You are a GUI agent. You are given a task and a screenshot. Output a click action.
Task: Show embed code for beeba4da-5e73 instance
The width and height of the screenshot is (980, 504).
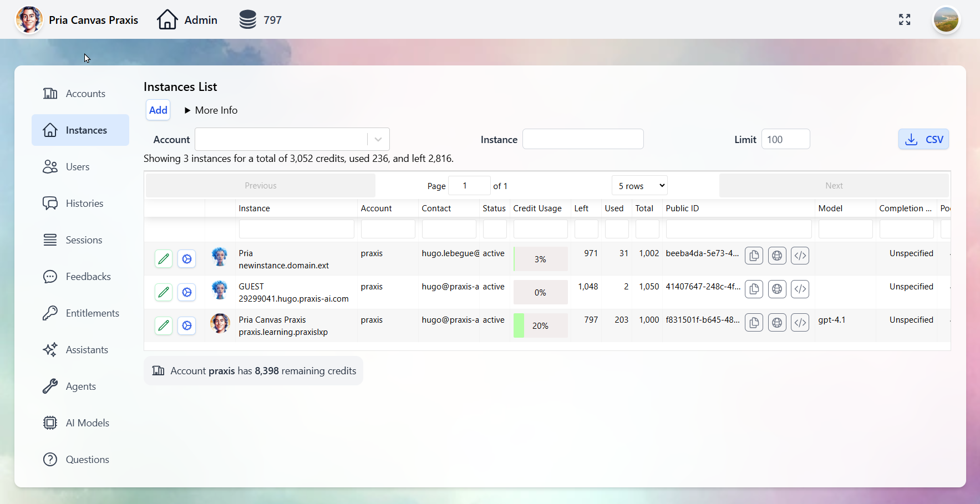click(800, 256)
